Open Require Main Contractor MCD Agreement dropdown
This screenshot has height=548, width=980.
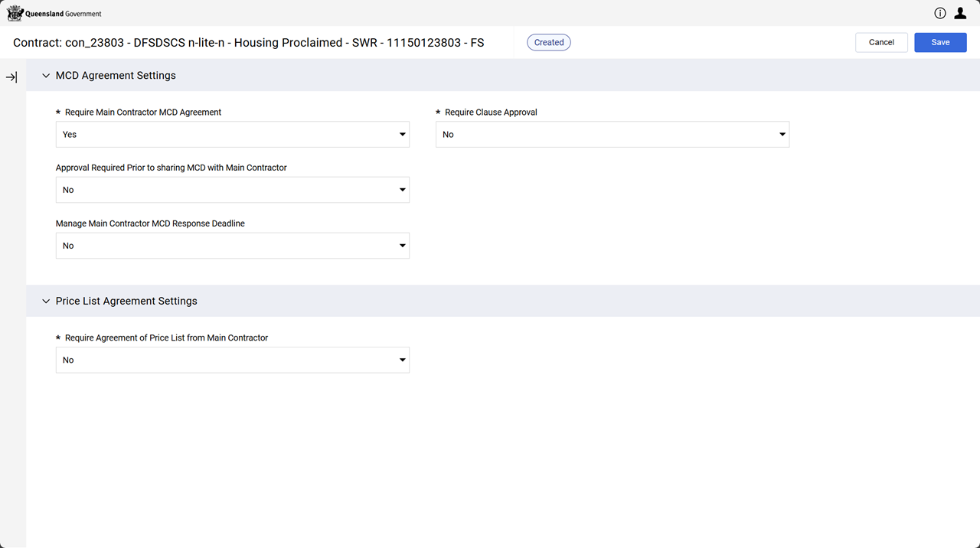pos(232,135)
